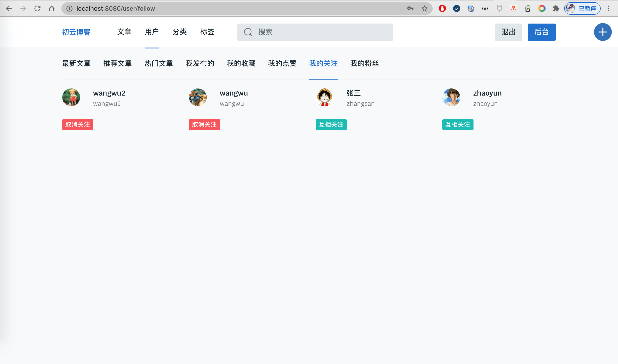
Task: Switch to 我的粉丝 tab
Action: coord(364,64)
